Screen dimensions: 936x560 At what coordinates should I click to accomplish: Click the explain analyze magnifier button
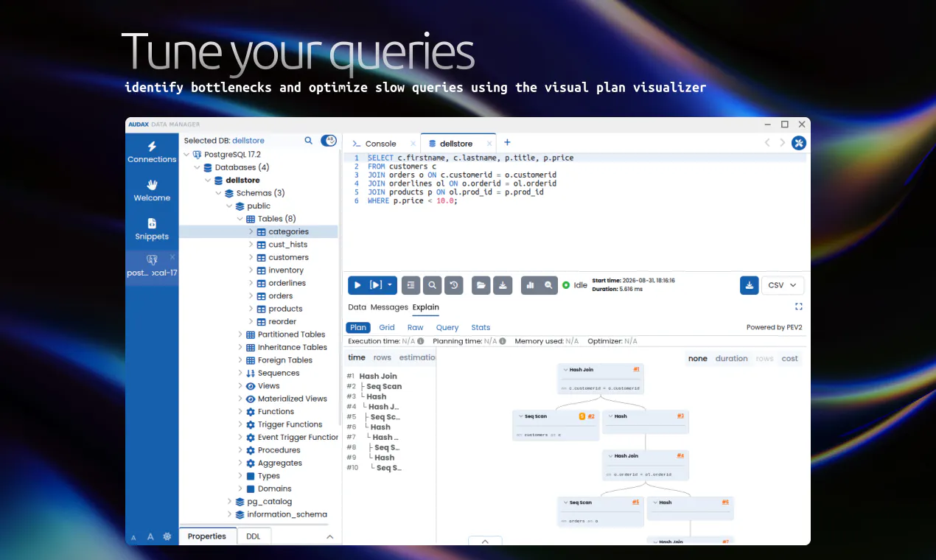click(548, 285)
